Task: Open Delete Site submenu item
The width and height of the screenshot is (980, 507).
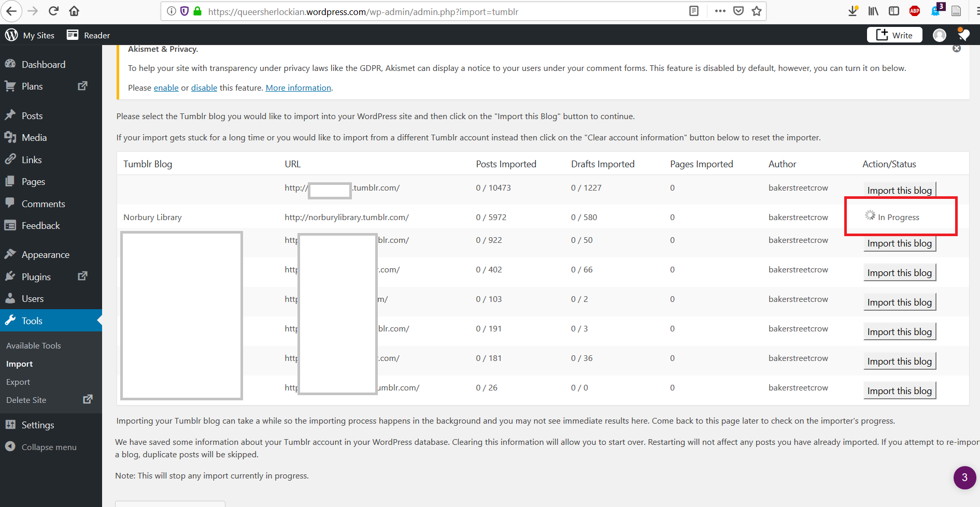Action: pyautogui.click(x=26, y=400)
